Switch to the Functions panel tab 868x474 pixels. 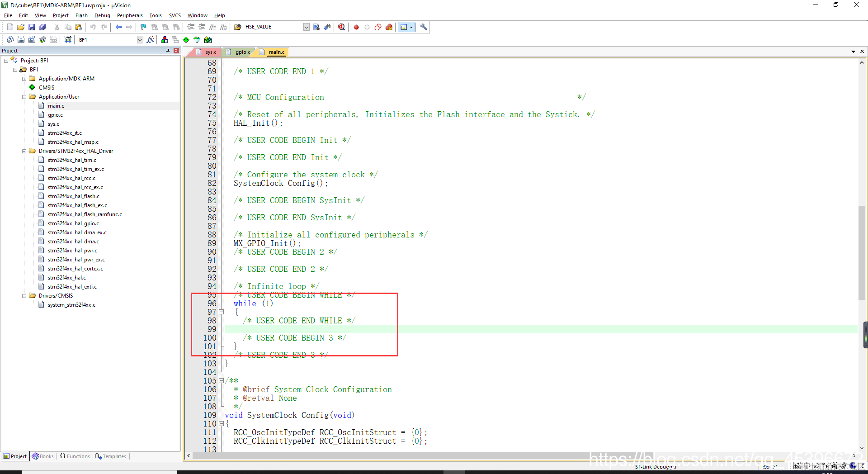click(75, 456)
